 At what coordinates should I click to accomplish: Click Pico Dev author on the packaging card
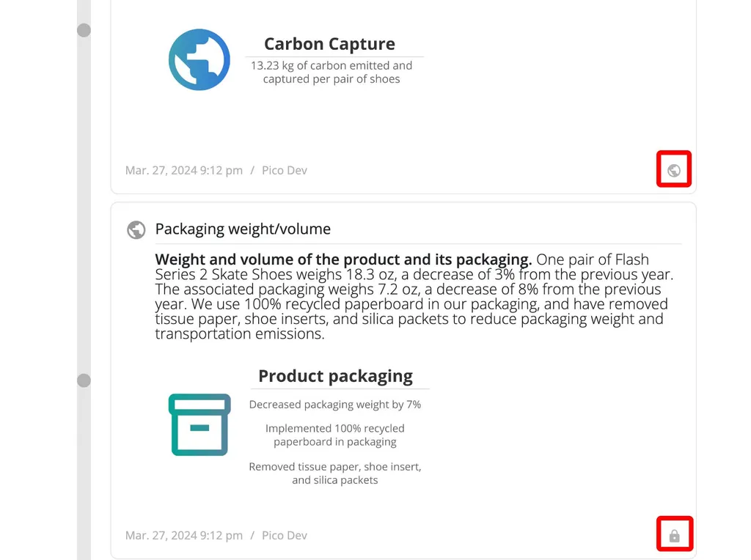coord(284,536)
